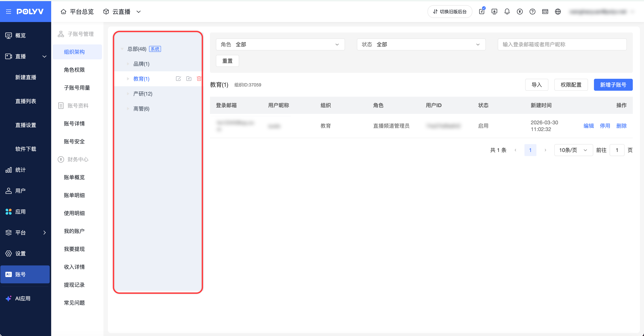Open the notification bell

(x=507, y=12)
